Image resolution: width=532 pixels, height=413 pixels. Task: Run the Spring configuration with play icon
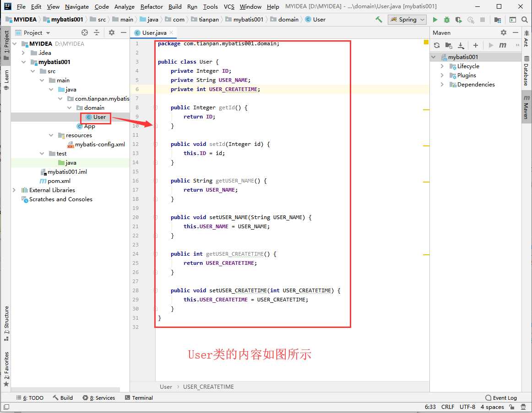(x=435, y=20)
